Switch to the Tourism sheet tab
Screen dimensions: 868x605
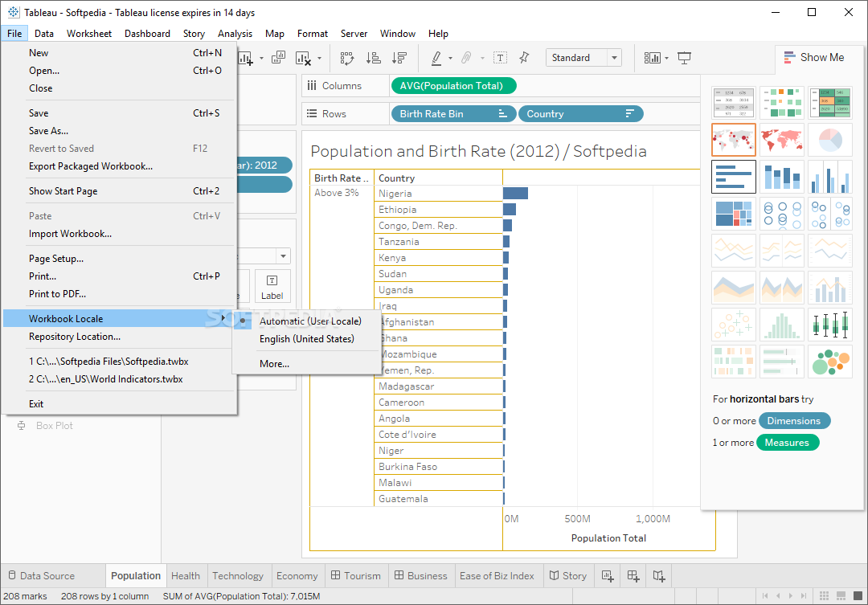(356, 575)
